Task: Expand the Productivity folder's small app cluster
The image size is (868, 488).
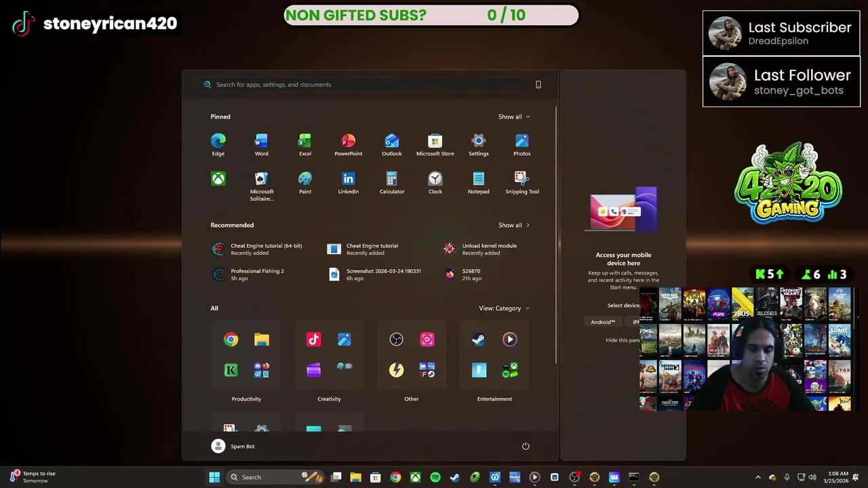Action: (x=261, y=370)
